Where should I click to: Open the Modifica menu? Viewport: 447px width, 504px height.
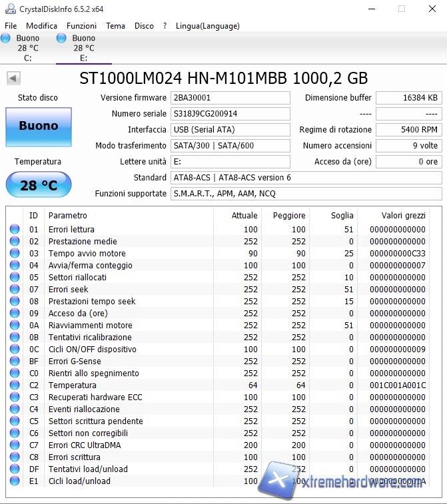point(41,26)
